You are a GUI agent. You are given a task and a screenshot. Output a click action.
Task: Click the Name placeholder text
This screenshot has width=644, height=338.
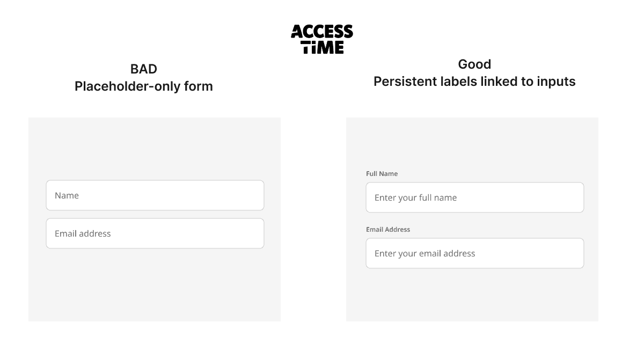(65, 195)
